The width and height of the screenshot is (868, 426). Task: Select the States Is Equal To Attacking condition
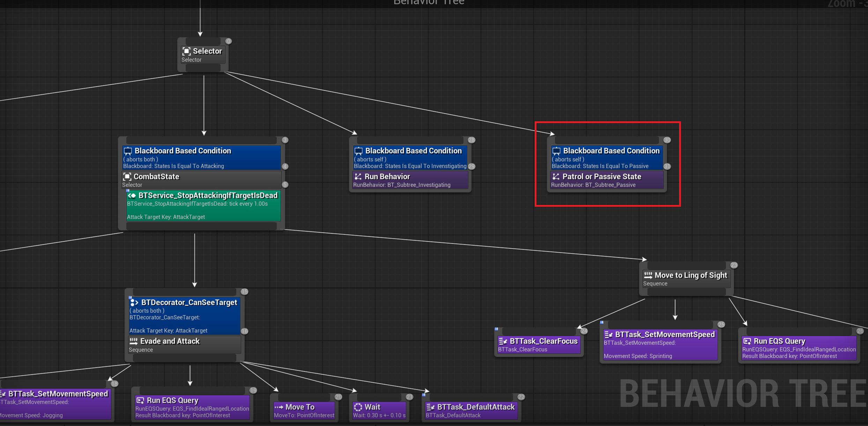coord(201,158)
